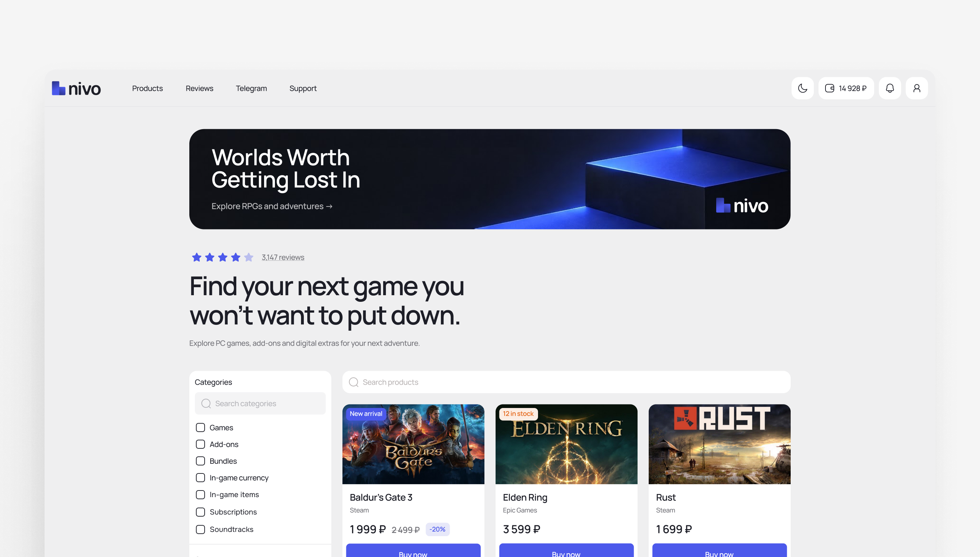This screenshot has height=557, width=980.
Task: Focus the Search products field
Action: (x=566, y=382)
